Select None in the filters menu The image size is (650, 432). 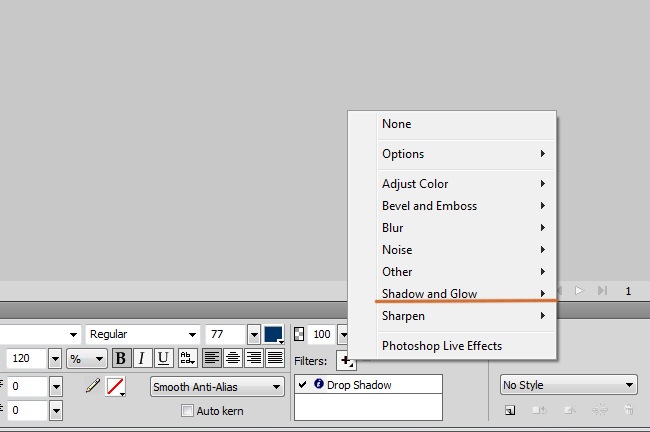tap(397, 124)
